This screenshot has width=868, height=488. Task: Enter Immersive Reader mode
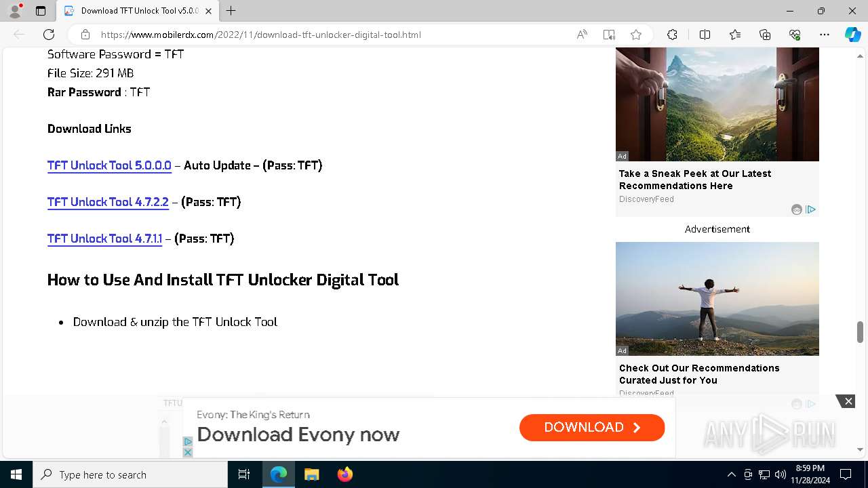[x=609, y=35]
